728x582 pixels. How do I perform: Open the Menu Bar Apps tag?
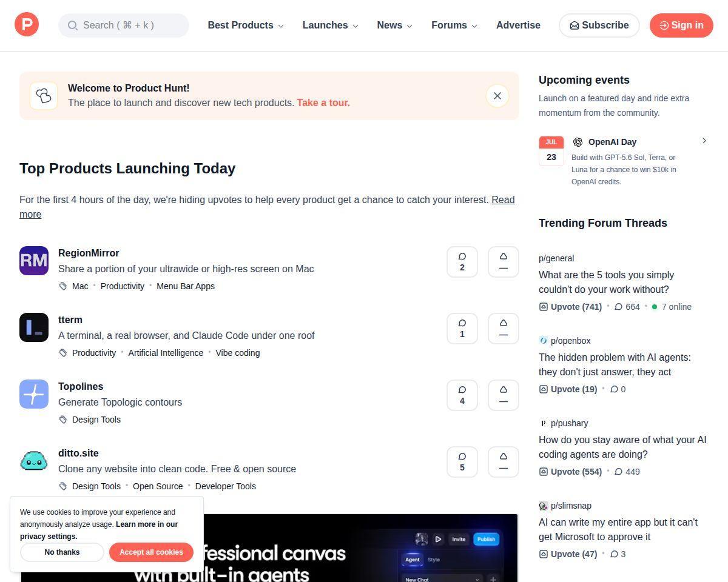coord(186,286)
